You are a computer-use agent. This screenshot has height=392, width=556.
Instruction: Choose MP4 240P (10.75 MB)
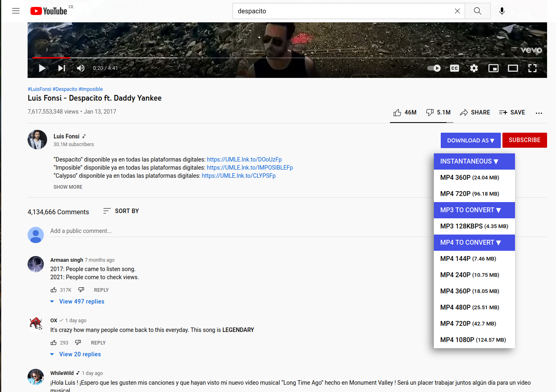(474, 275)
